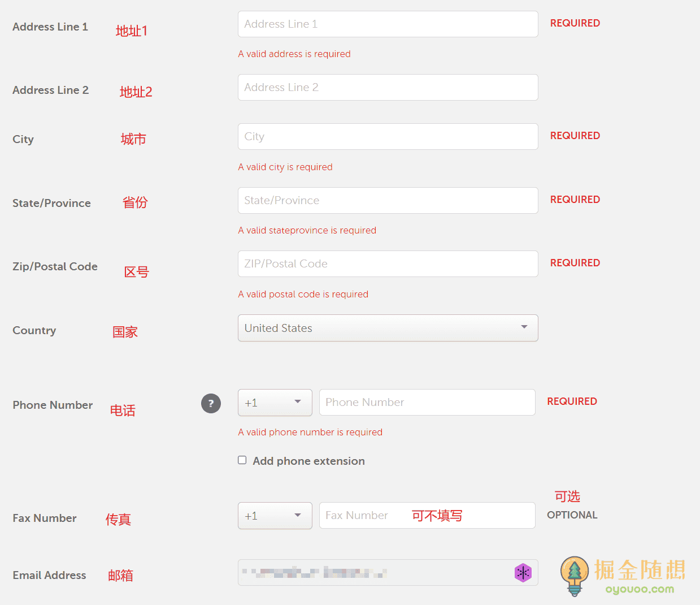Click the Phone Number text field
This screenshot has width=700, height=605.
[427, 403]
